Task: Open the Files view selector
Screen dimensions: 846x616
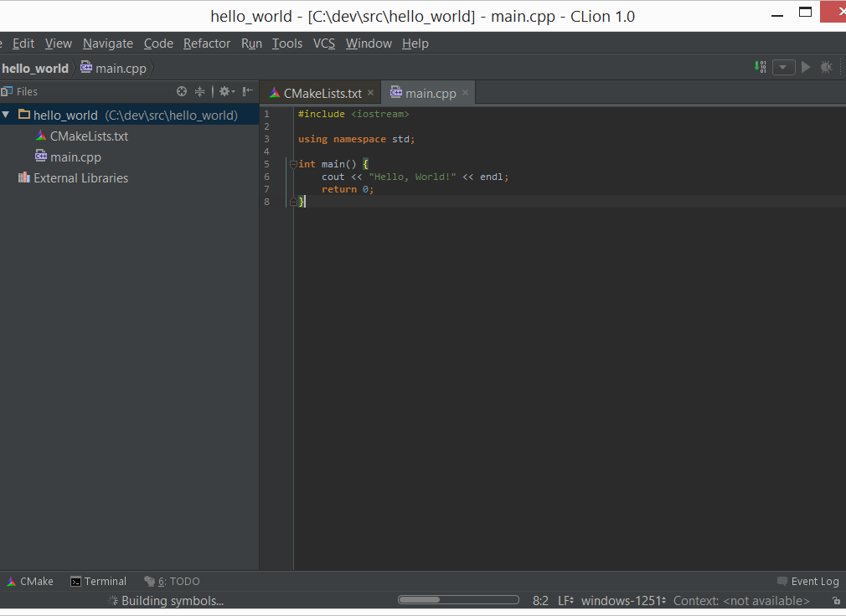Action: [x=19, y=91]
